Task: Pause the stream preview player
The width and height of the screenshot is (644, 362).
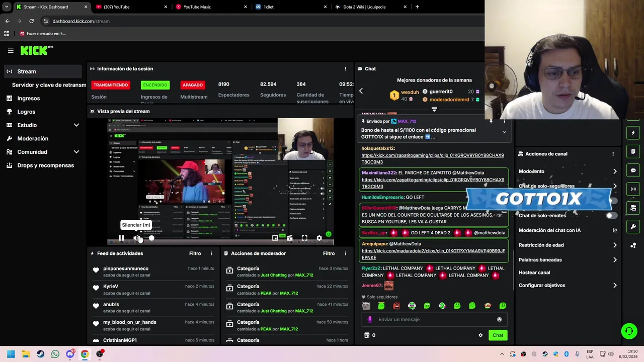Action: 121,238
